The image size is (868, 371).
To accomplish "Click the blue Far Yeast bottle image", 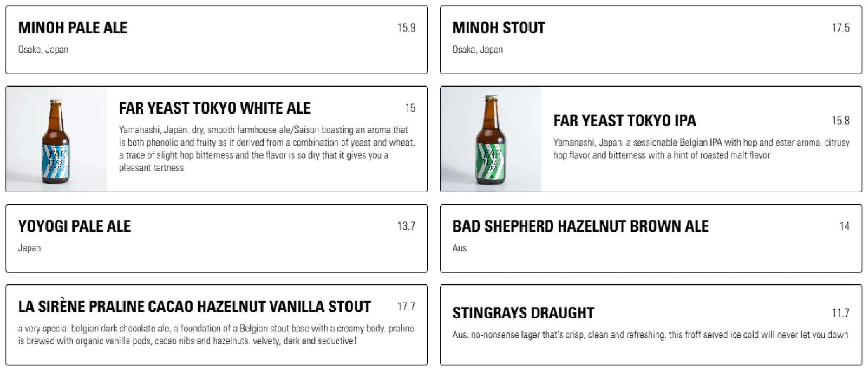I will tap(56, 139).
